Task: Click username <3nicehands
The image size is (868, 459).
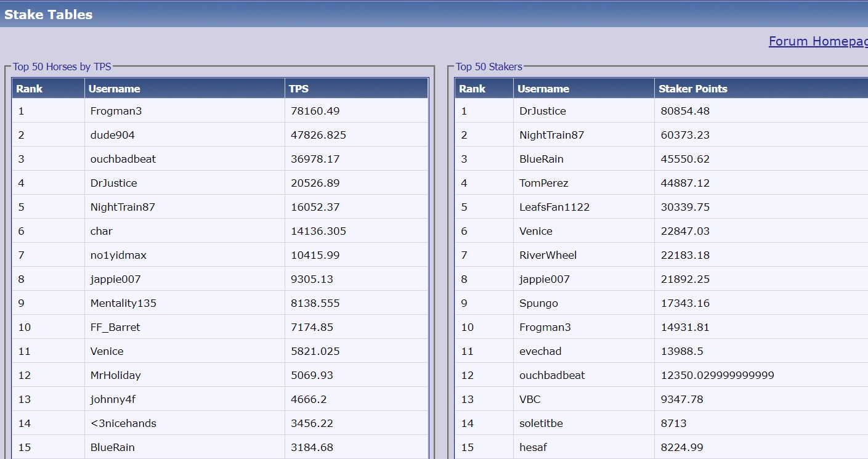Action: (x=123, y=423)
